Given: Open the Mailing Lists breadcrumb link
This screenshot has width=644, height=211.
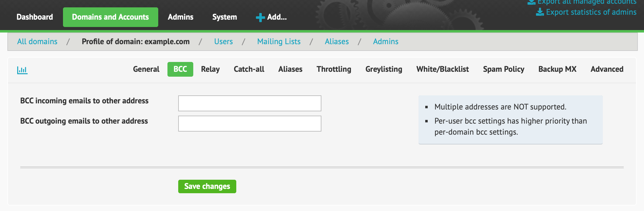Looking at the screenshot, I should pos(279,42).
